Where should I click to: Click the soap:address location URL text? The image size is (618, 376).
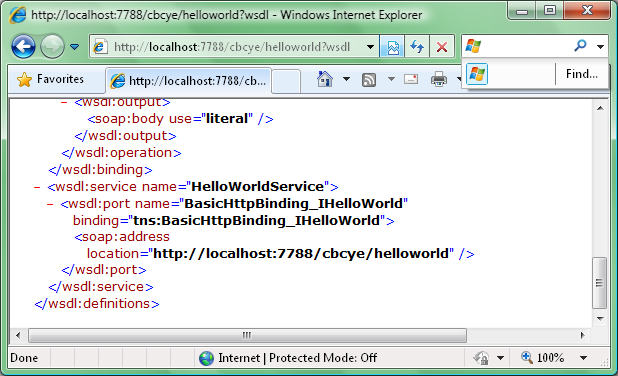click(x=301, y=253)
